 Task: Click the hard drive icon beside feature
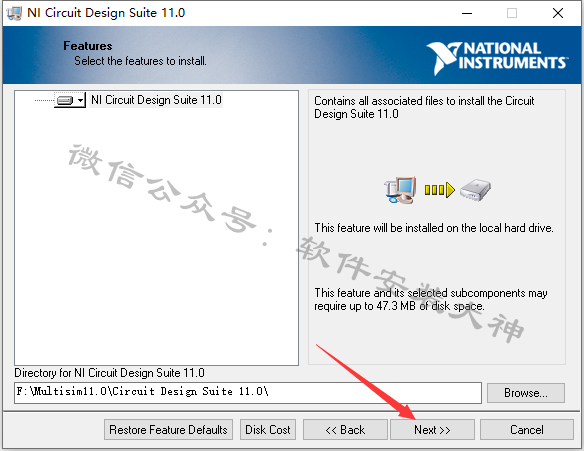(65, 100)
